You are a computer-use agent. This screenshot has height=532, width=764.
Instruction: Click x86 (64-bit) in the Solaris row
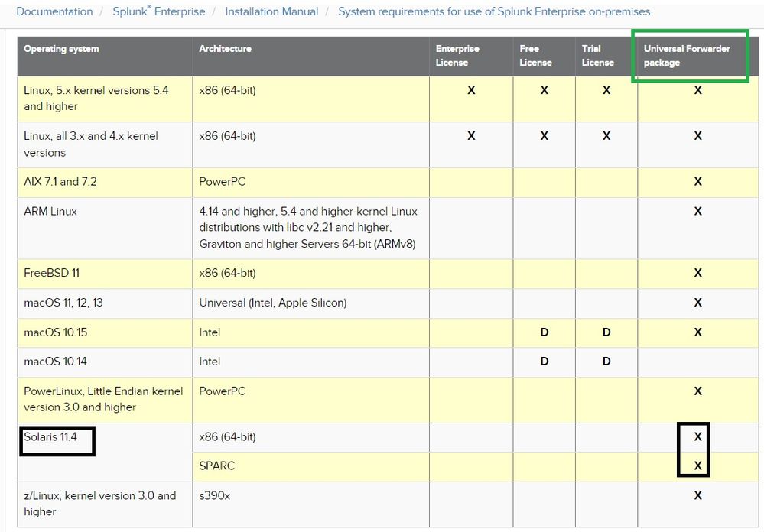click(310, 437)
